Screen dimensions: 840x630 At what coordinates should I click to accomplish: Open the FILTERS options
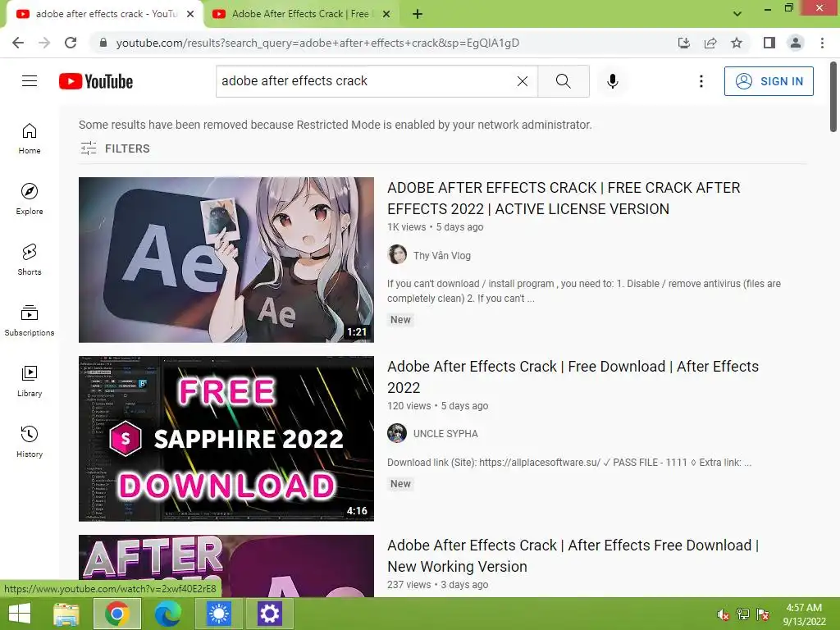[x=115, y=148]
